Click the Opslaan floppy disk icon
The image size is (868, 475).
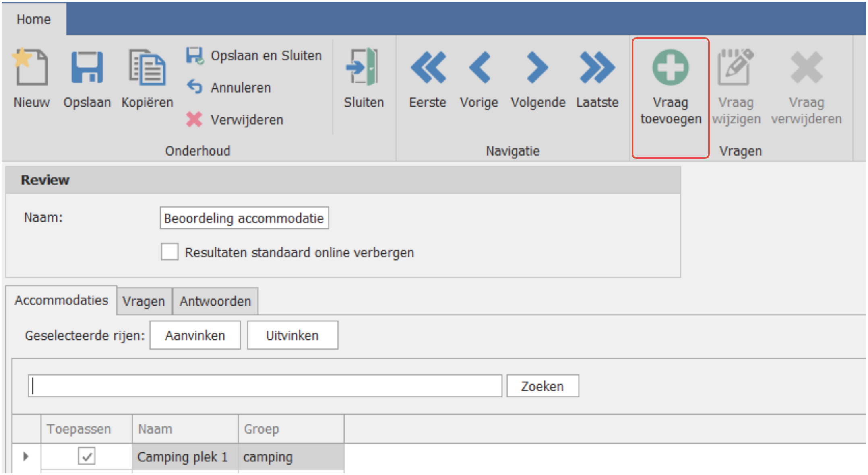[x=87, y=68]
